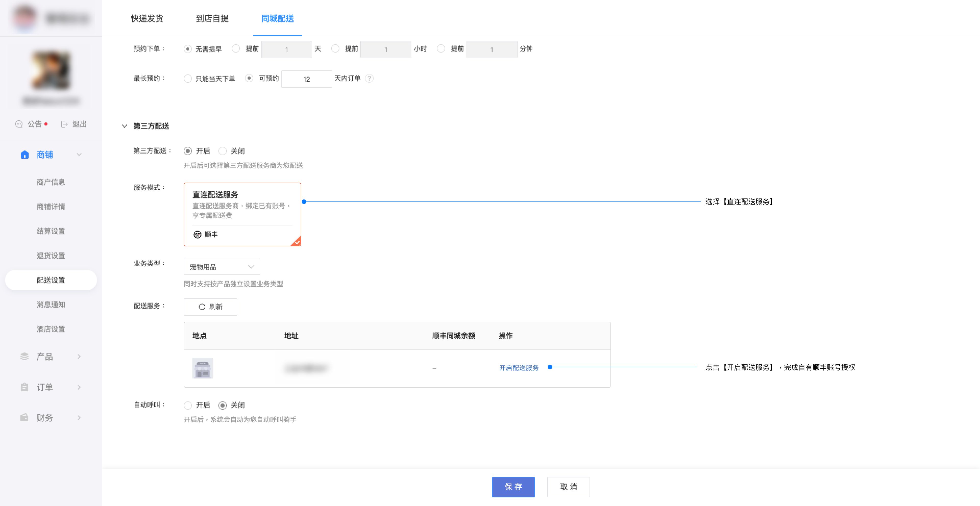Click the shop thumbnail in delivery table
Viewport: 980px width, 506px height.
pyautogui.click(x=202, y=368)
